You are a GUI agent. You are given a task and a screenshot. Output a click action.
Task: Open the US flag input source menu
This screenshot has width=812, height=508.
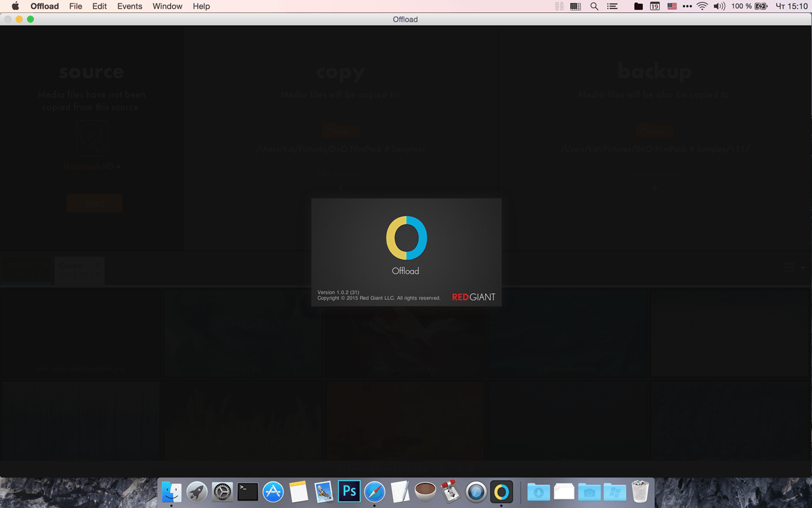point(672,6)
